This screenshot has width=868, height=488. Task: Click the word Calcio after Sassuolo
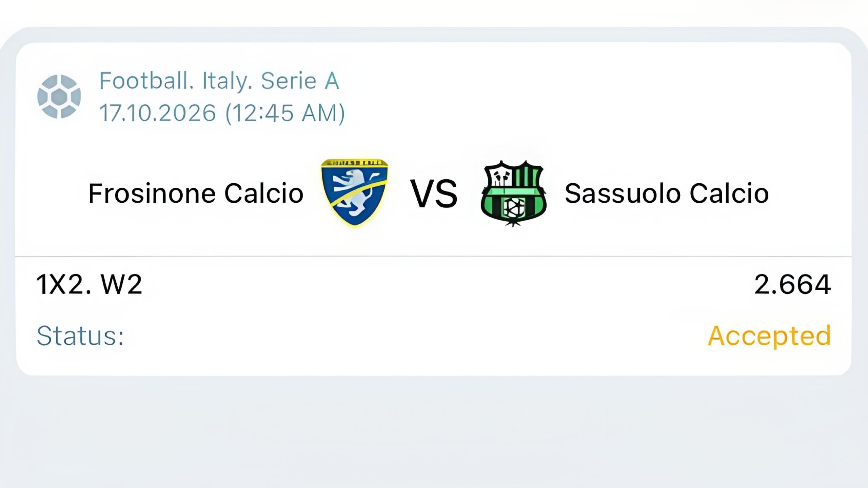click(x=729, y=194)
